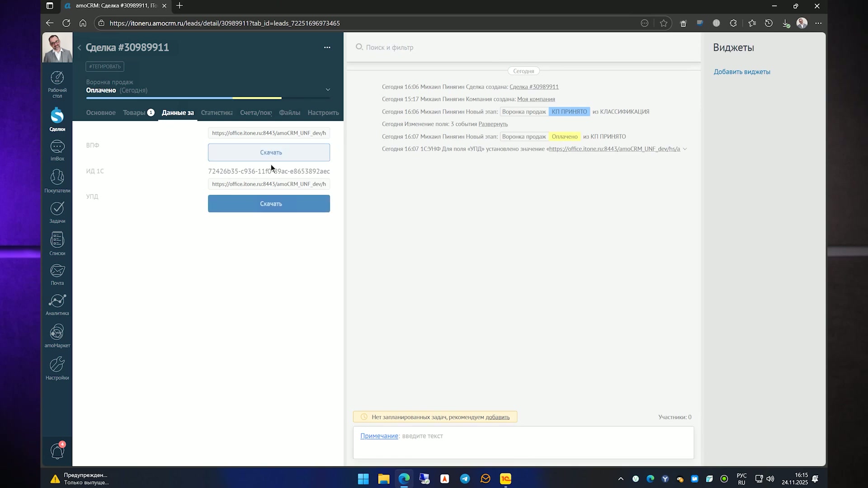
Task: Open Счета/покупки tab
Action: click(256, 113)
